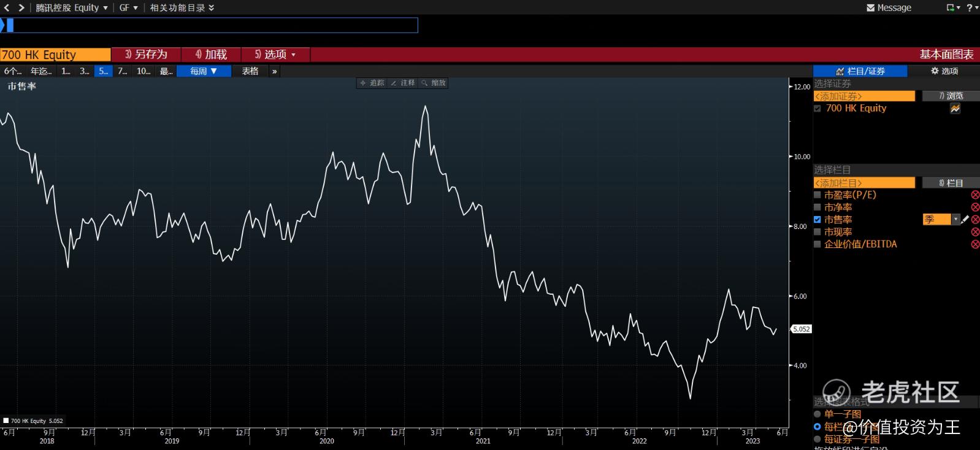The height and width of the screenshot is (450, 980).
Task: Enable the 市净率 checkbox
Action: pyautogui.click(x=817, y=207)
